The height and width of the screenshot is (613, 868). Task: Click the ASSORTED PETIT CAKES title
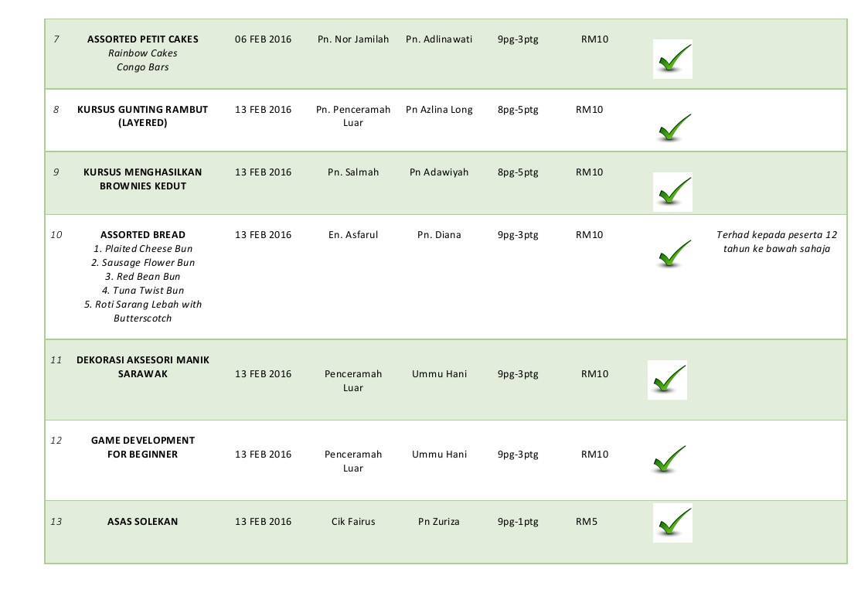click(x=143, y=39)
